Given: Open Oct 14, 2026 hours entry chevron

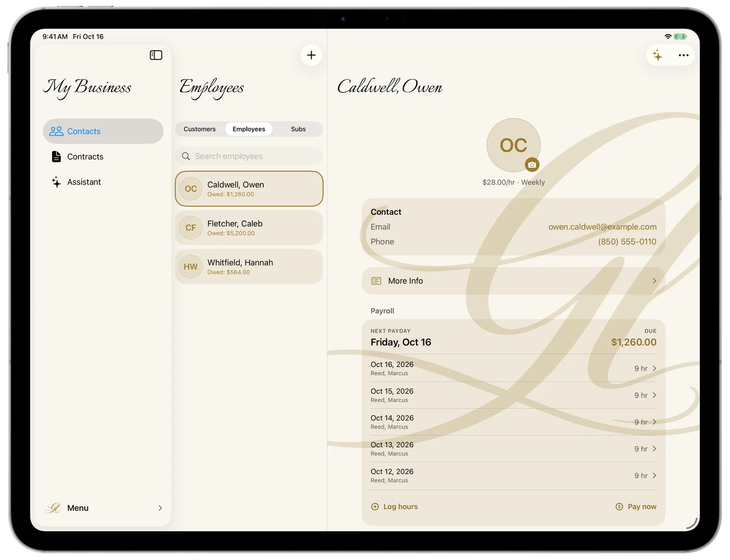Looking at the screenshot, I should coord(654,422).
